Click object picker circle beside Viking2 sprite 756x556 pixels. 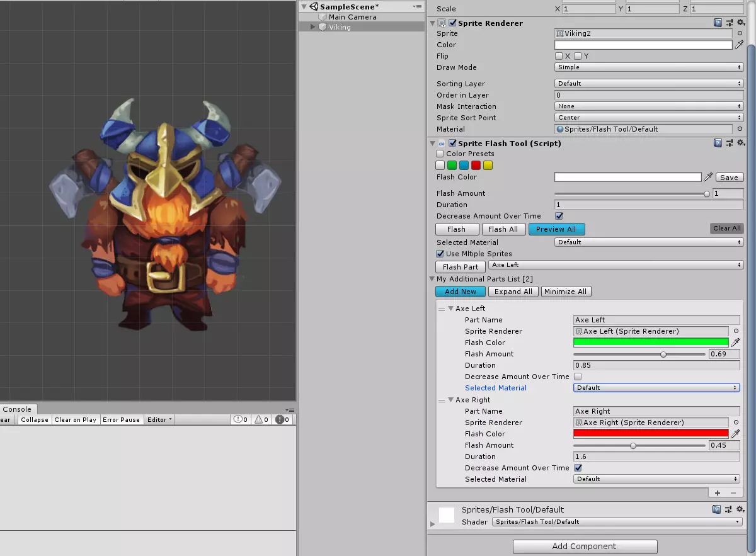pos(740,33)
